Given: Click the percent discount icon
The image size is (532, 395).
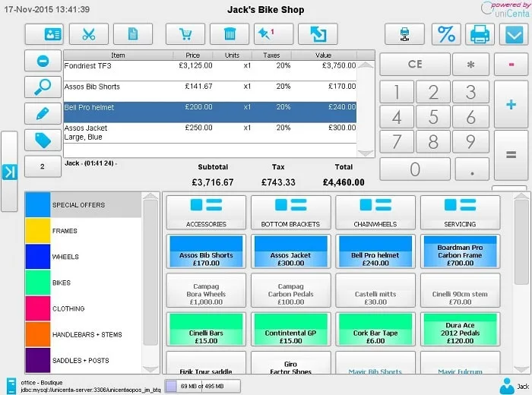Looking at the screenshot, I should 446,34.
